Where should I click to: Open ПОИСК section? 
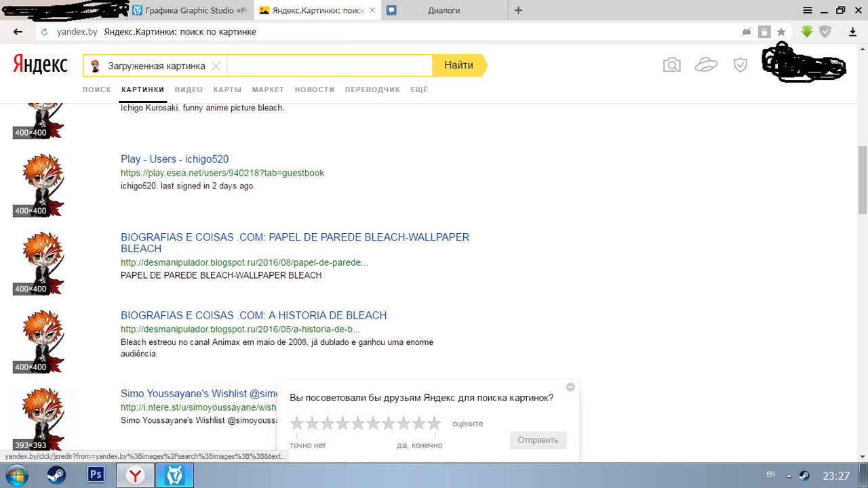click(x=97, y=89)
